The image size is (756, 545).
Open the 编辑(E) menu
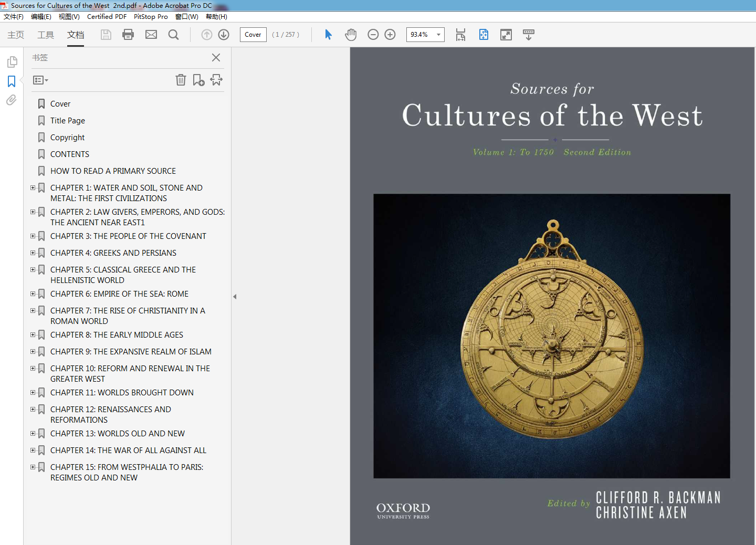[x=41, y=17]
